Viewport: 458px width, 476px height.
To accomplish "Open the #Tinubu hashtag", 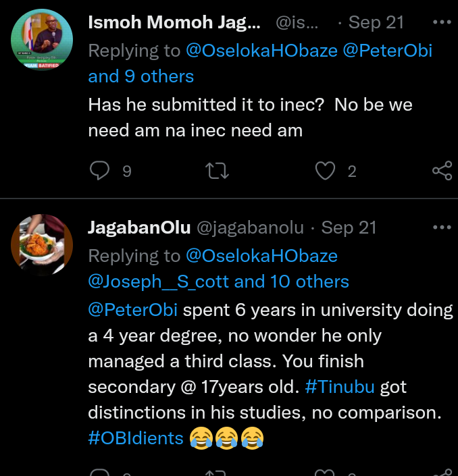I will [340, 387].
